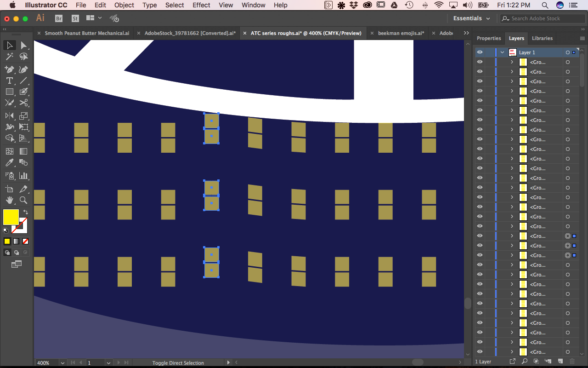
Task: Open the artboard number dropdown
Action: 108,363
